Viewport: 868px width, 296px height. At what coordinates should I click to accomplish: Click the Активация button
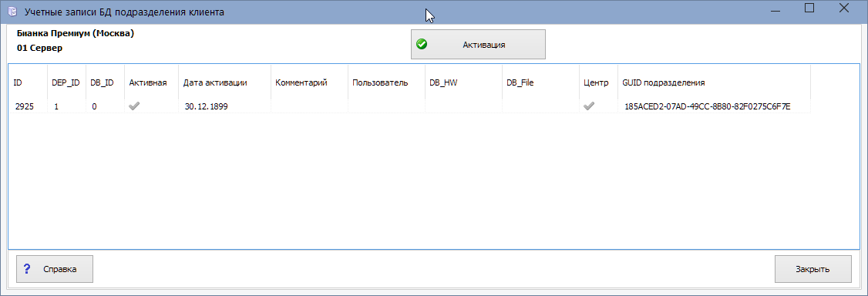tap(478, 44)
